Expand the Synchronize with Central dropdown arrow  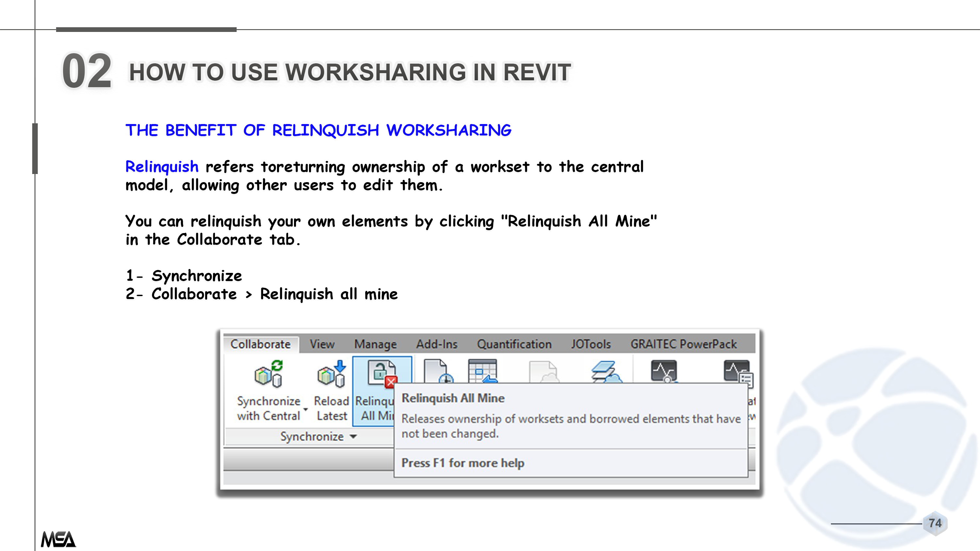305,410
